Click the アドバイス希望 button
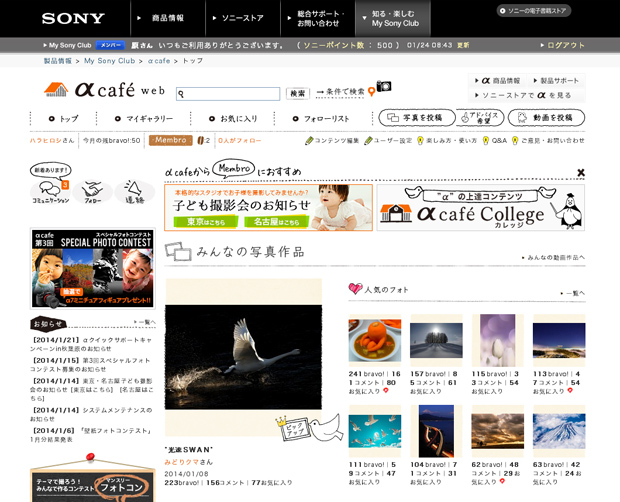620x502 pixels. tap(480, 118)
